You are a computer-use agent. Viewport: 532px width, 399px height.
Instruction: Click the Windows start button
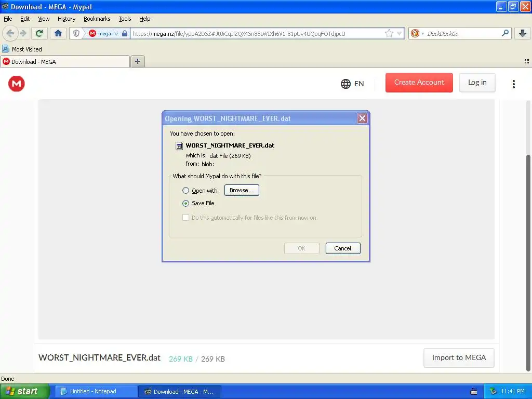(x=24, y=391)
